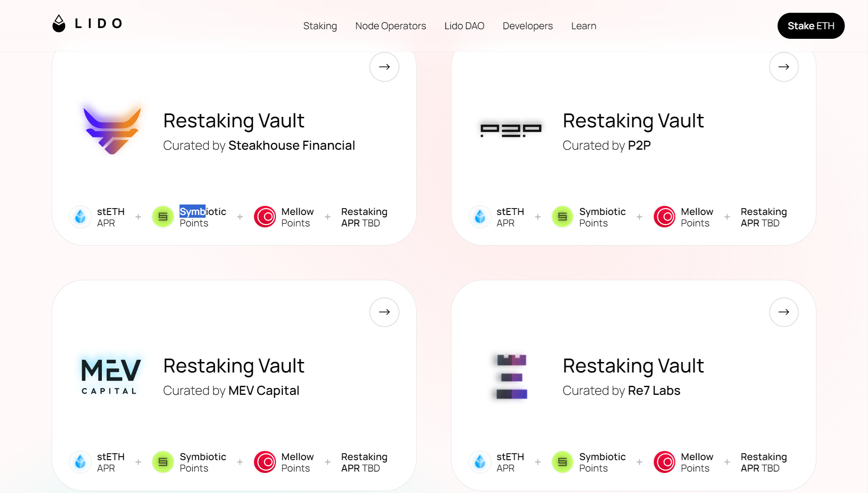
Task: Click 'Restaking APR TBD' in Steakhouse card
Action: point(364,217)
